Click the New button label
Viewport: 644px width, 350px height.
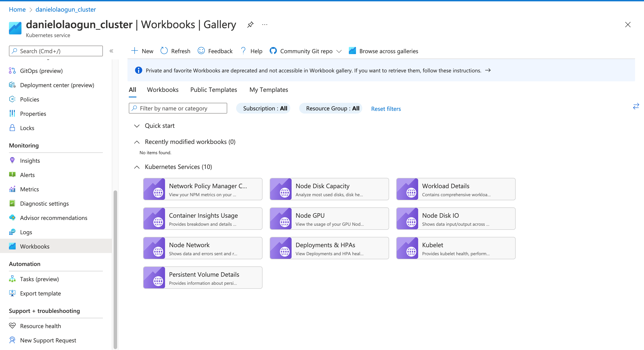point(148,51)
